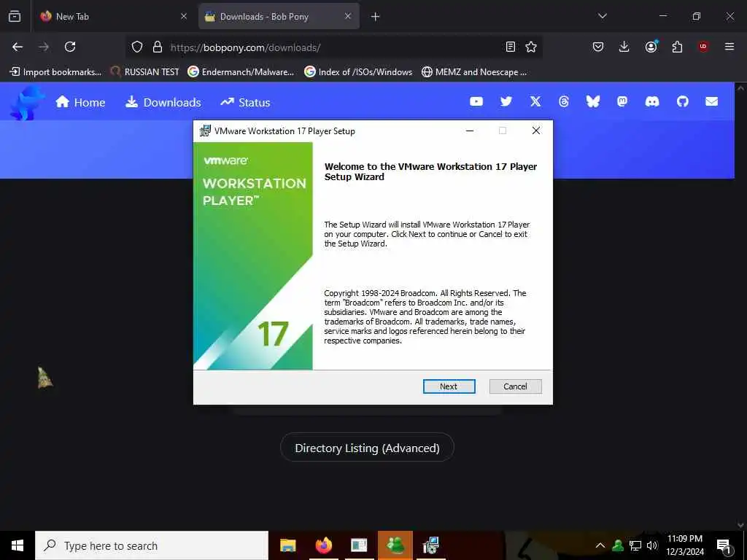Bookmark this page with the star
The height and width of the screenshot is (560, 747).
tap(531, 47)
